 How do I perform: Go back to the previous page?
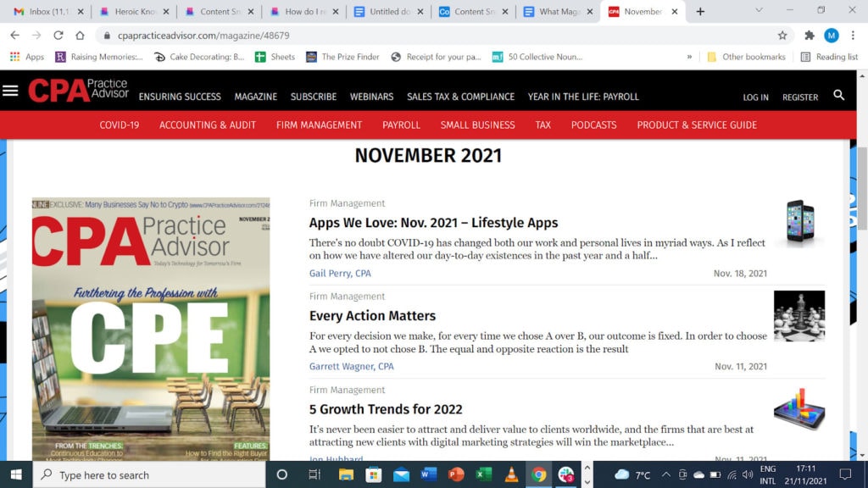(x=15, y=36)
